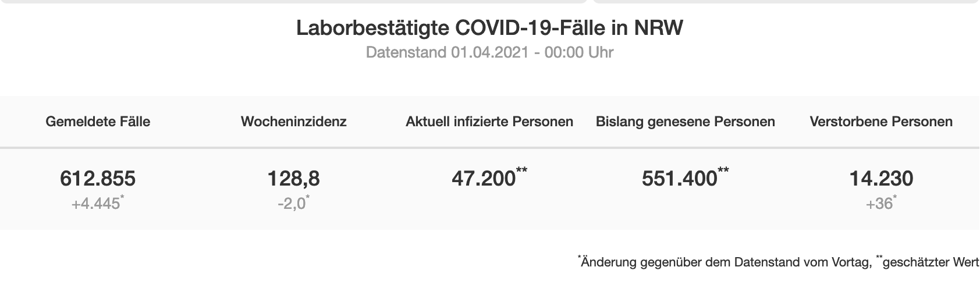This screenshot has height=306, width=980.
Task: Click the 'Aktuell infizierte Personen' header
Action: 489,122
